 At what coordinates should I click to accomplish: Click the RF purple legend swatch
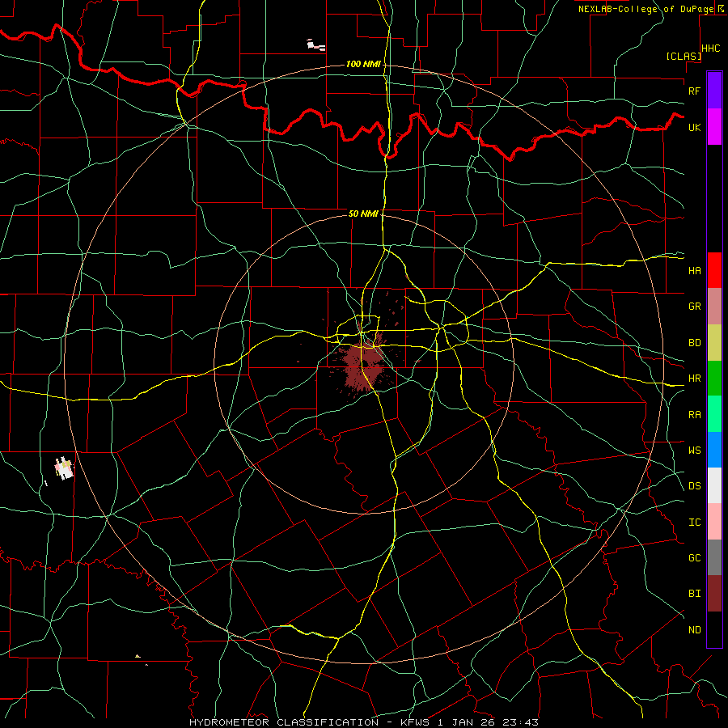pyautogui.click(x=714, y=91)
